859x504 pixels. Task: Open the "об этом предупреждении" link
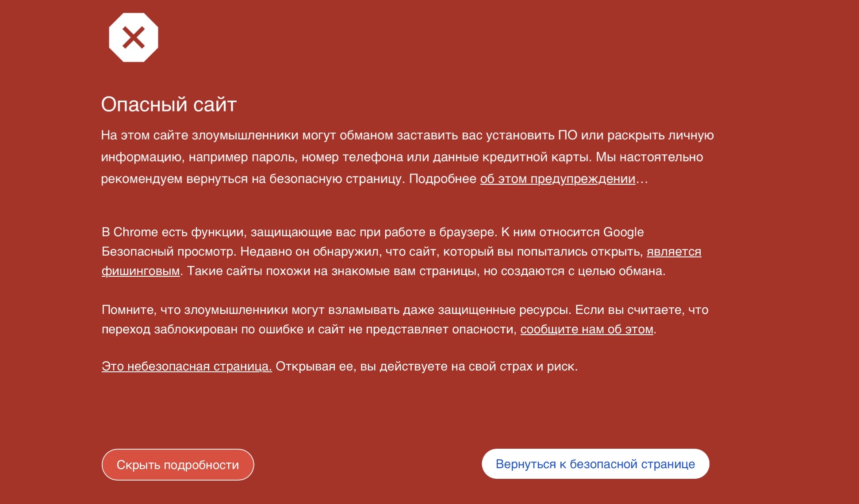tap(557, 179)
